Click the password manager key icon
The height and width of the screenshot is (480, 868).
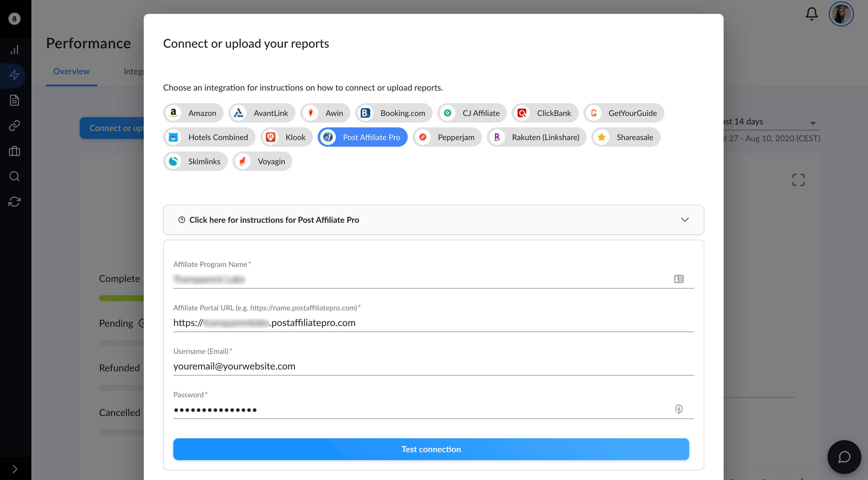[678, 409]
